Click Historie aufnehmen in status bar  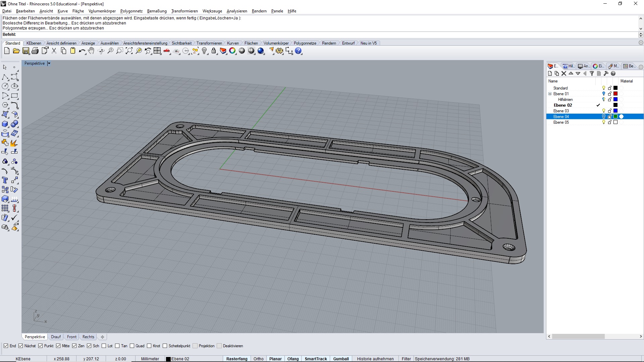[375, 359]
